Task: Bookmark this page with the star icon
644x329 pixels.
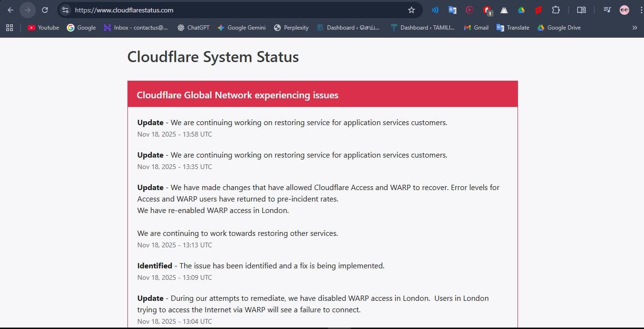Action: (x=411, y=10)
